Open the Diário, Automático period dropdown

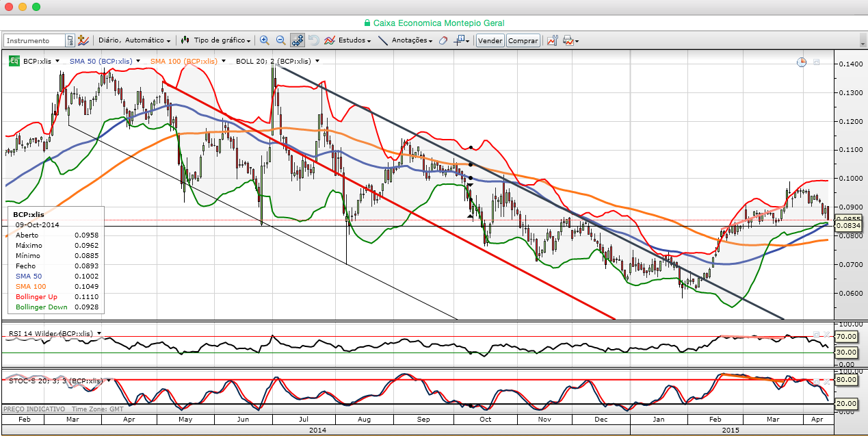[134, 40]
